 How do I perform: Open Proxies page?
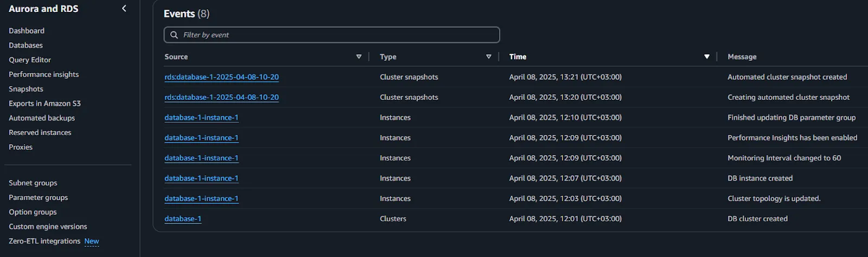(x=21, y=147)
